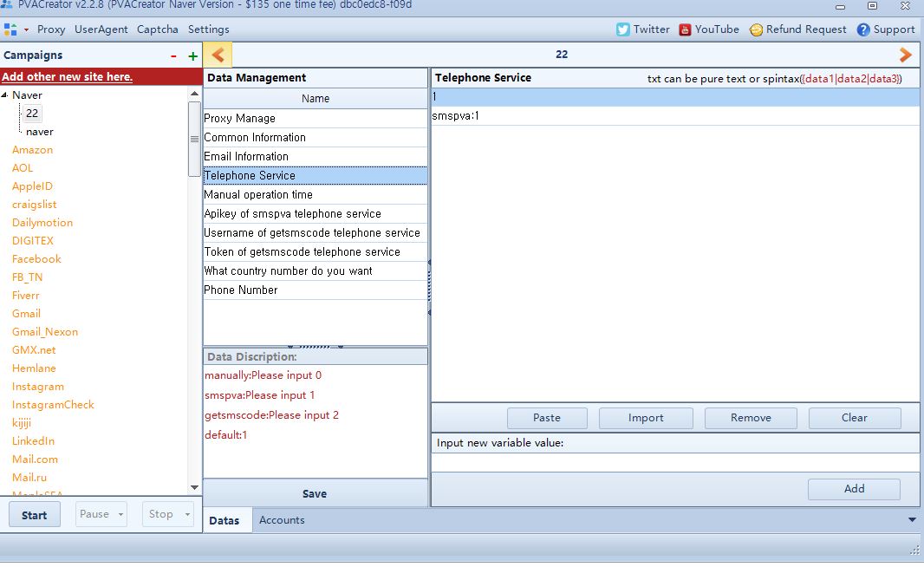Open the YouTube icon link
The height and width of the screenshot is (567, 924).
pyautogui.click(x=685, y=29)
